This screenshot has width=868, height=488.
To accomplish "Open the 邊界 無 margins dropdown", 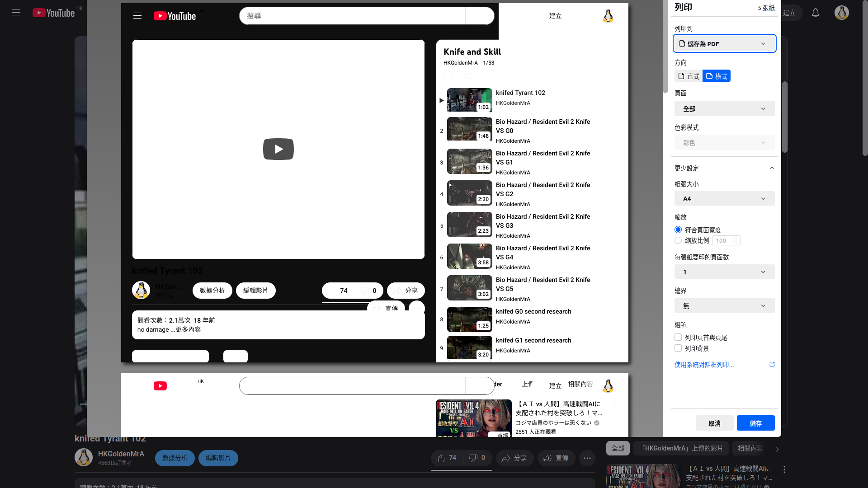I will tap(725, 306).
